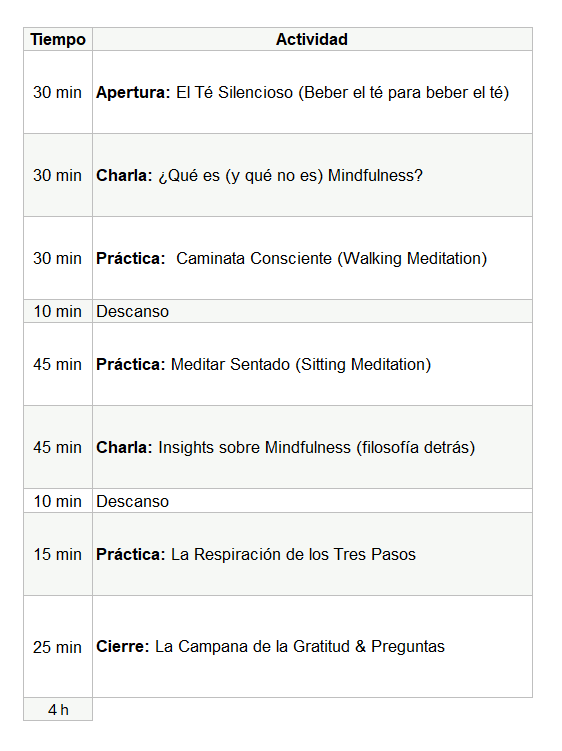Click the 10 min cell above Meditar Sentado

58,311
